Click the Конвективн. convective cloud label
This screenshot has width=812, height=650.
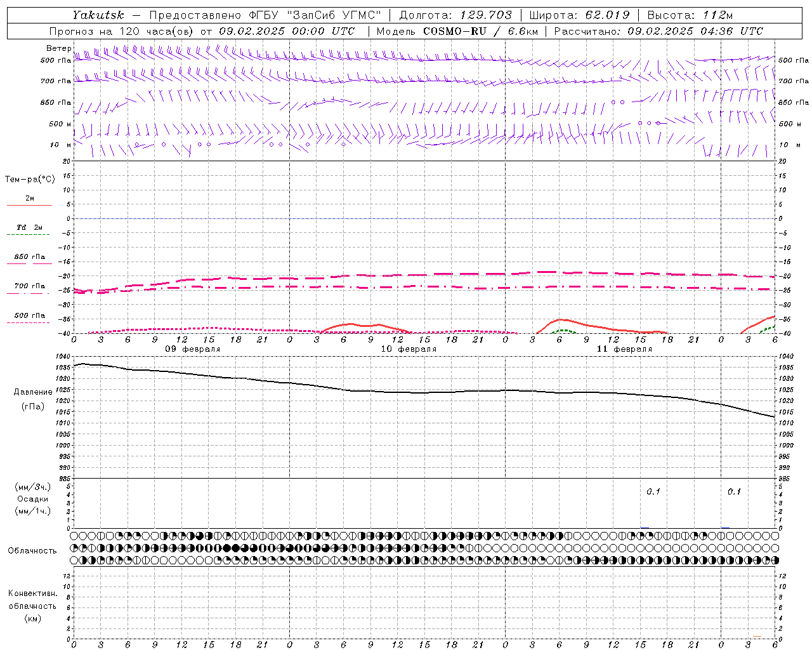(33, 594)
